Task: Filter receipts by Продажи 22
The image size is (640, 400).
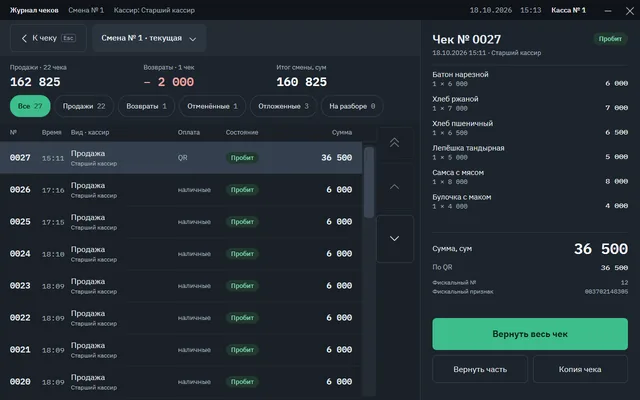Action: (84, 106)
